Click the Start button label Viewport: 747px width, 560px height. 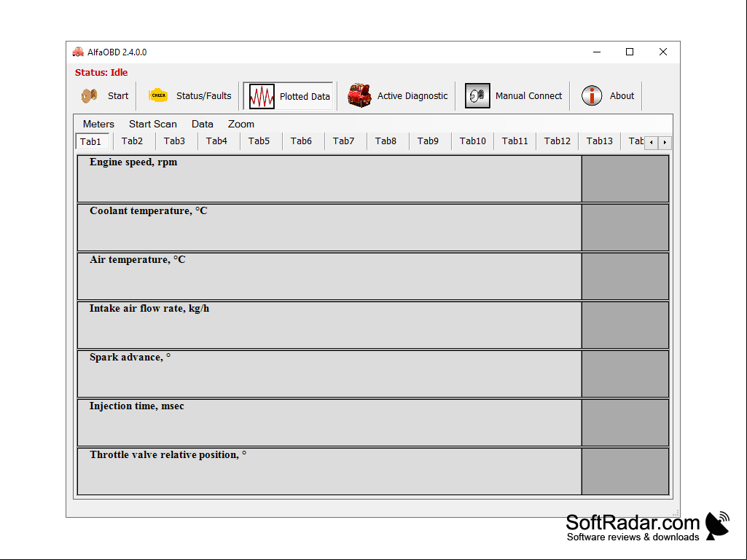117,95
